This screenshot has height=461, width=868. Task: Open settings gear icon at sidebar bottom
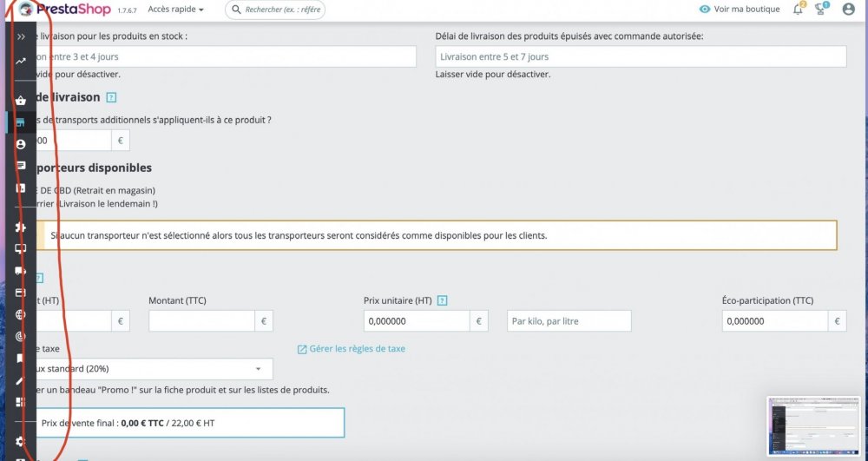(x=21, y=441)
